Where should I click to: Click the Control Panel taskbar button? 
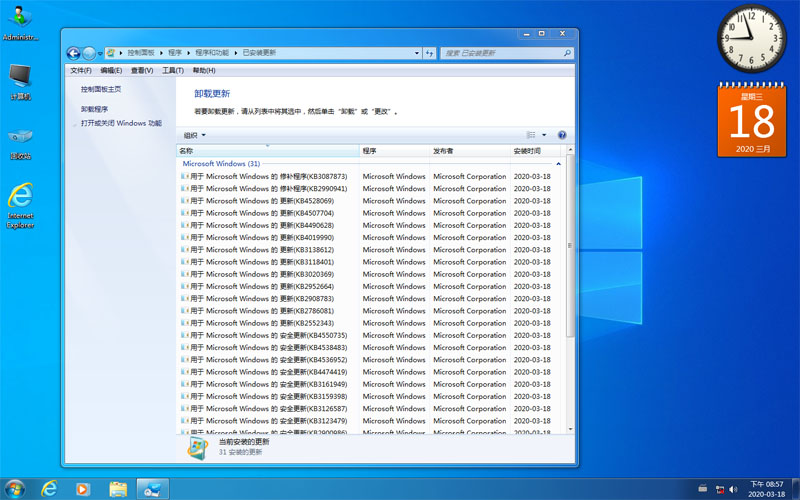(153, 489)
